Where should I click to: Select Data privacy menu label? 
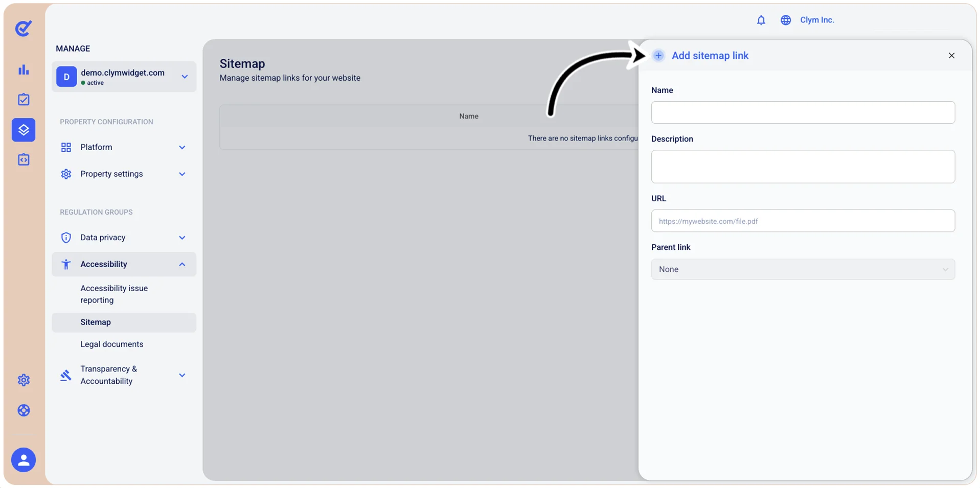click(x=103, y=237)
